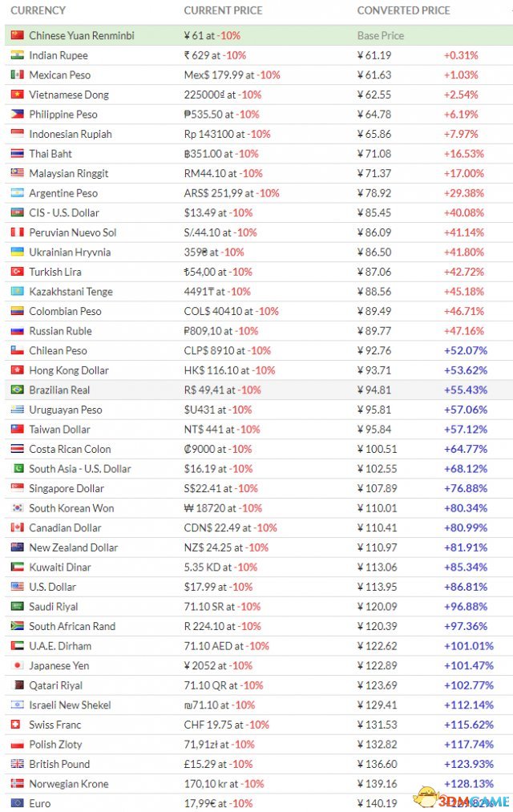Click the India flag icon
The image size is (513, 812).
click(x=17, y=55)
